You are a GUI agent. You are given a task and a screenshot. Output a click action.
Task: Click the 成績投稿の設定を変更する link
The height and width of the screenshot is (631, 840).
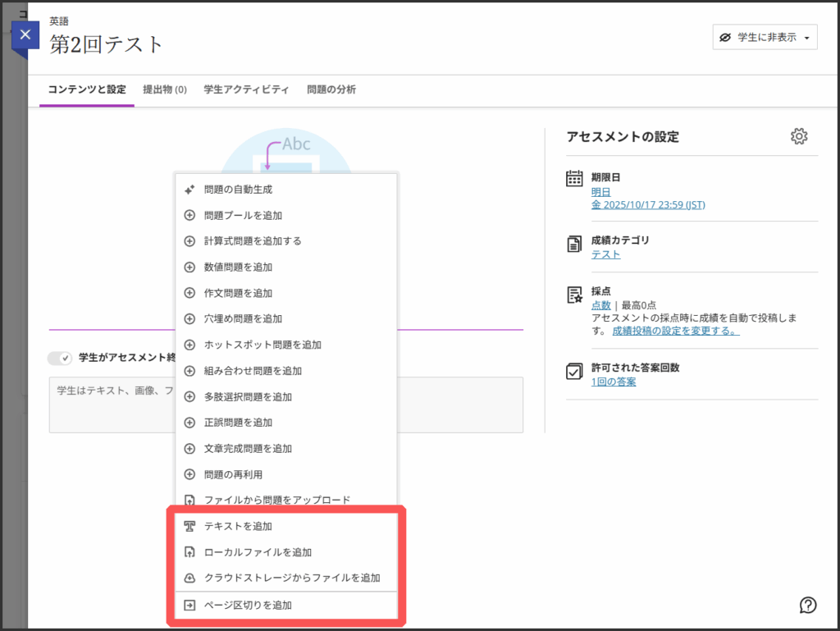point(675,331)
